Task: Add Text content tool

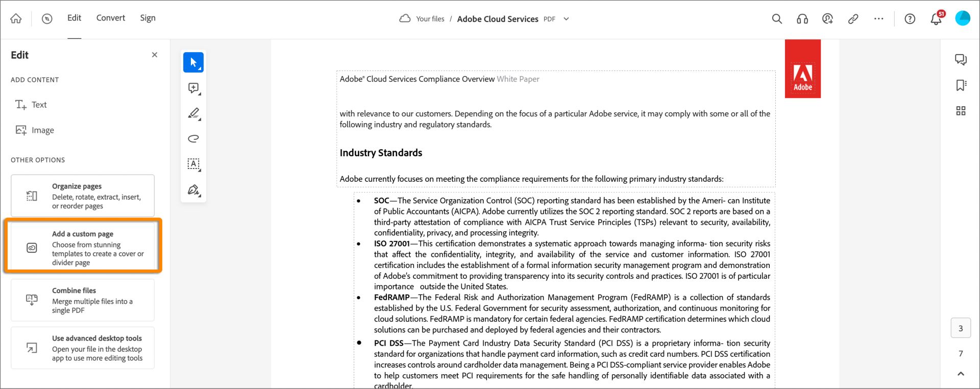Action: pos(31,105)
